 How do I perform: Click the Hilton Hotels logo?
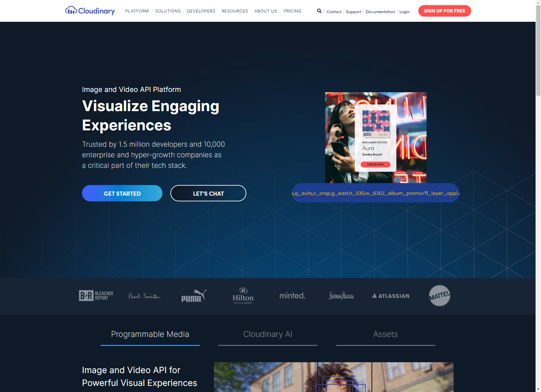(x=243, y=296)
